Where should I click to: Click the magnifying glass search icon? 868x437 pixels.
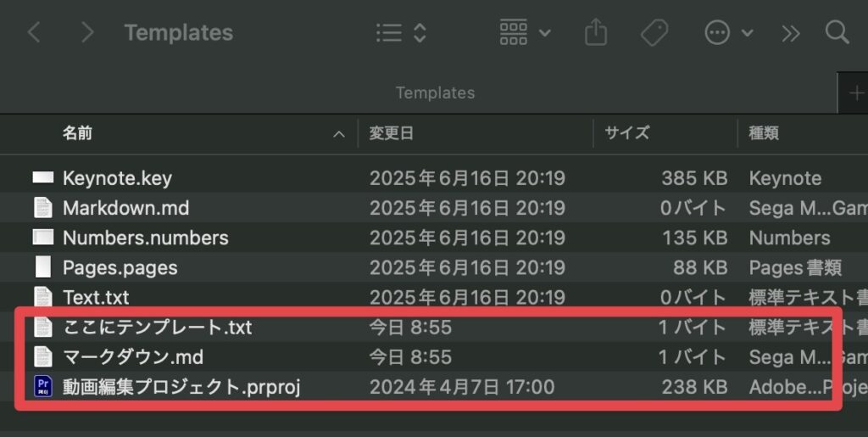[x=837, y=33]
